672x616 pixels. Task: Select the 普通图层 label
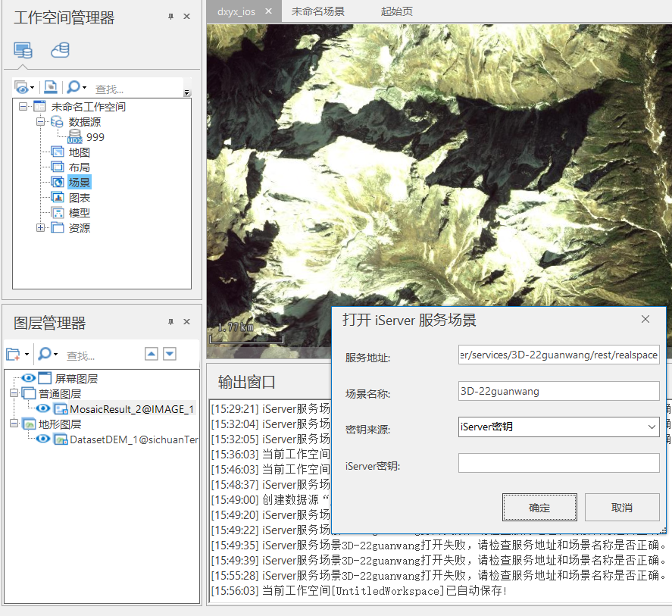60,393
